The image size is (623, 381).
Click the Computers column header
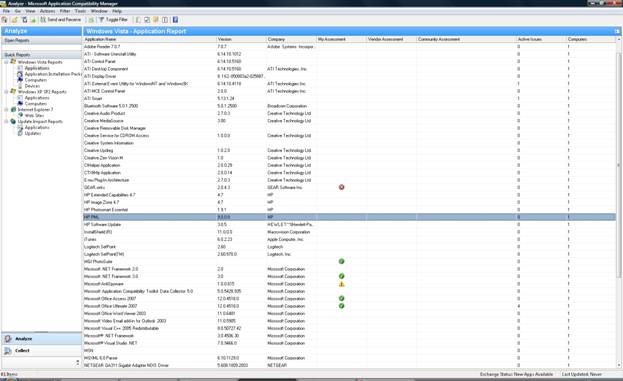[591, 39]
